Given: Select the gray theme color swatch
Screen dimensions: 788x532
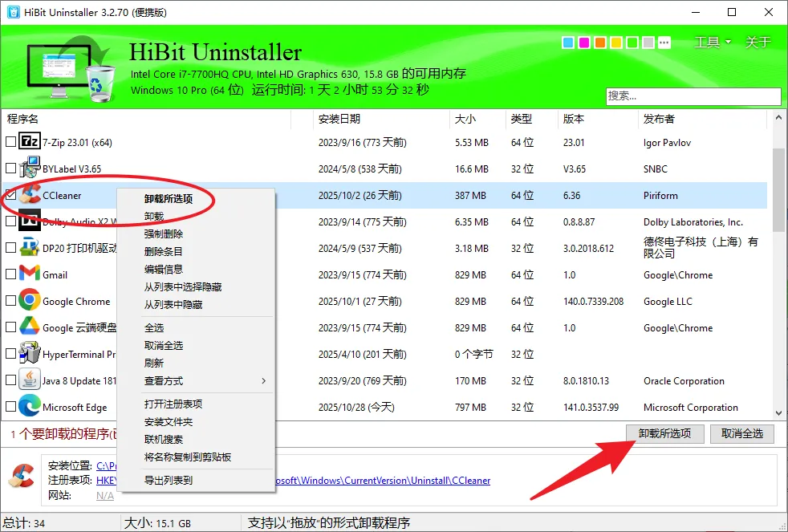Looking at the screenshot, I should pos(648,43).
